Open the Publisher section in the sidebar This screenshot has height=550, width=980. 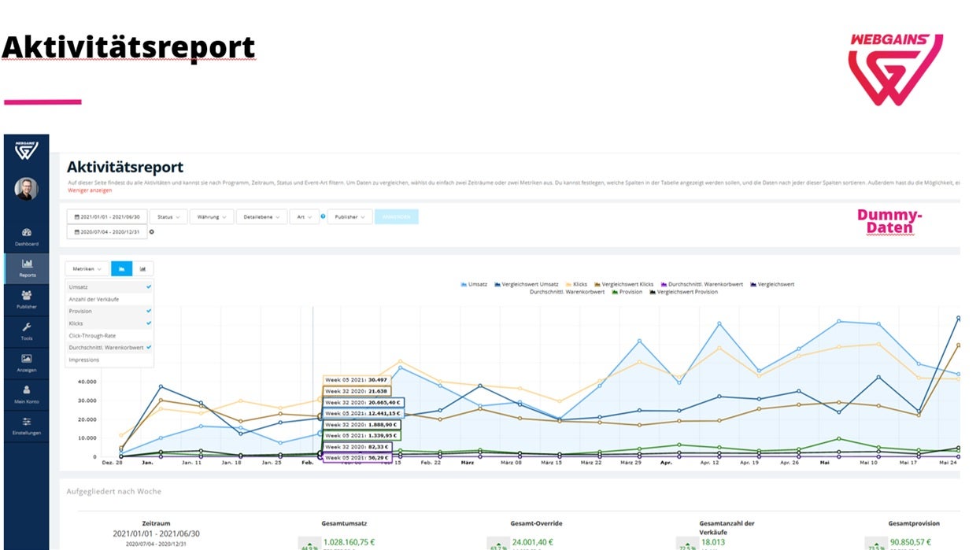26,299
